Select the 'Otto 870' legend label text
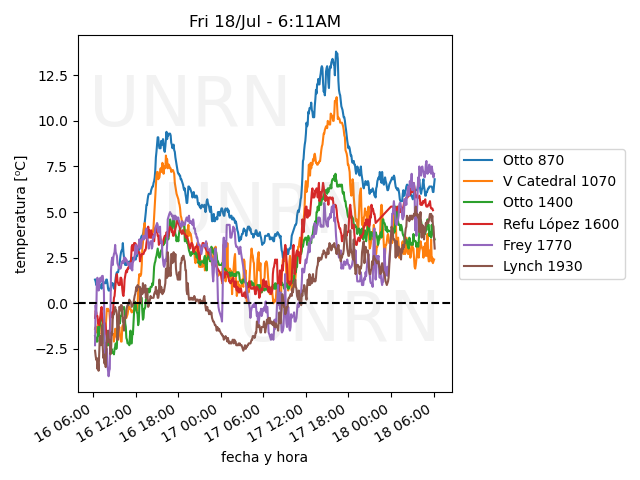Screen dimensions: 640x480 [x=533, y=160]
